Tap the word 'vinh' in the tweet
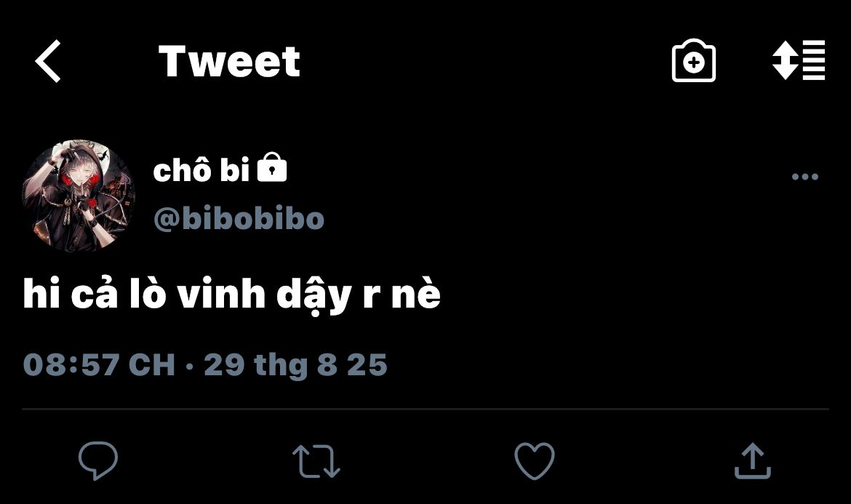This screenshot has height=504, width=851. coord(221,294)
